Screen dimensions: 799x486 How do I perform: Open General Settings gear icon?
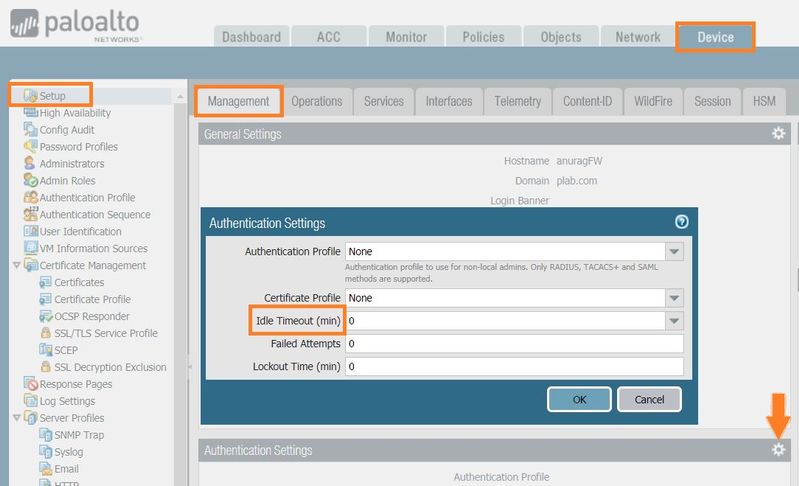pos(778,133)
